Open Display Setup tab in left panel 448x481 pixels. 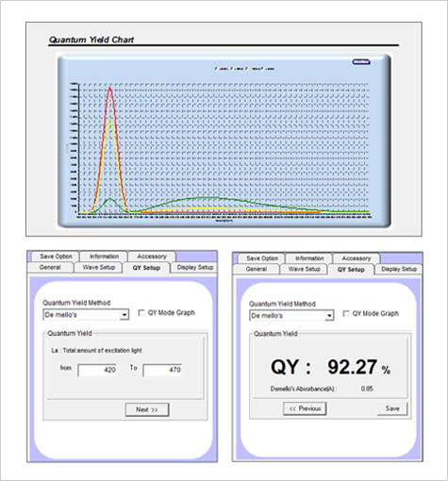click(x=194, y=268)
